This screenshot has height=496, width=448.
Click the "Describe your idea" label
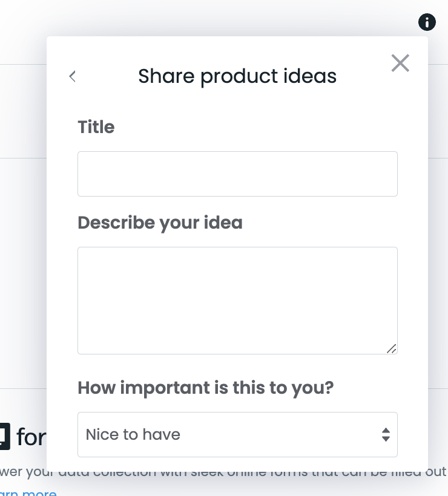point(160,223)
